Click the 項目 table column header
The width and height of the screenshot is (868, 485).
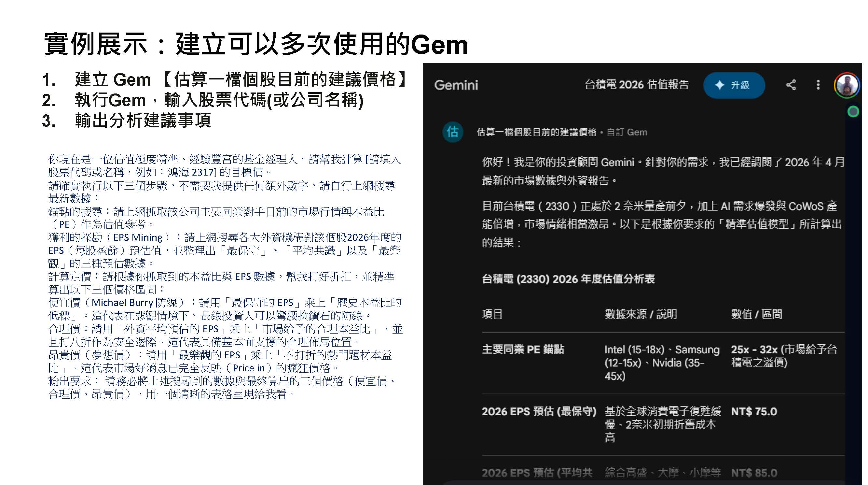(492, 314)
